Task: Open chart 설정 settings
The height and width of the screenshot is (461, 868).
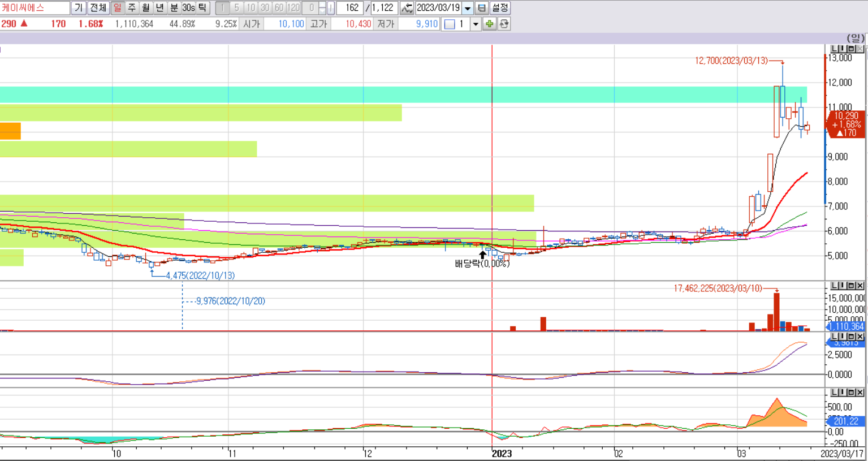Action: point(500,8)
